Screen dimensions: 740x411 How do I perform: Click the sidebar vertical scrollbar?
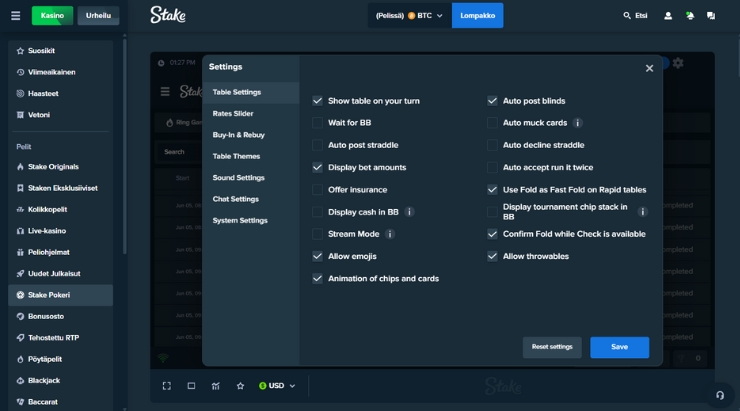(125, 146)
